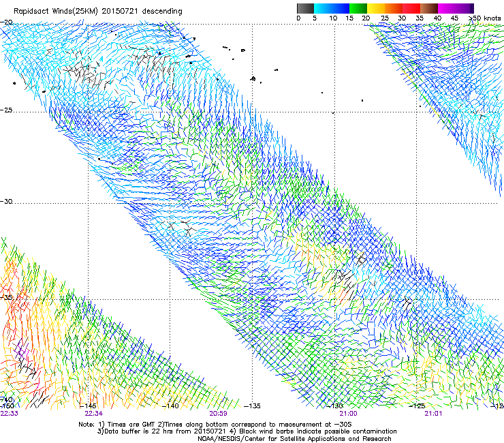Viewport: 504px width, 443px height.
Task: Click the NOAA/NESDIS credit line
Action: point(294,439)
